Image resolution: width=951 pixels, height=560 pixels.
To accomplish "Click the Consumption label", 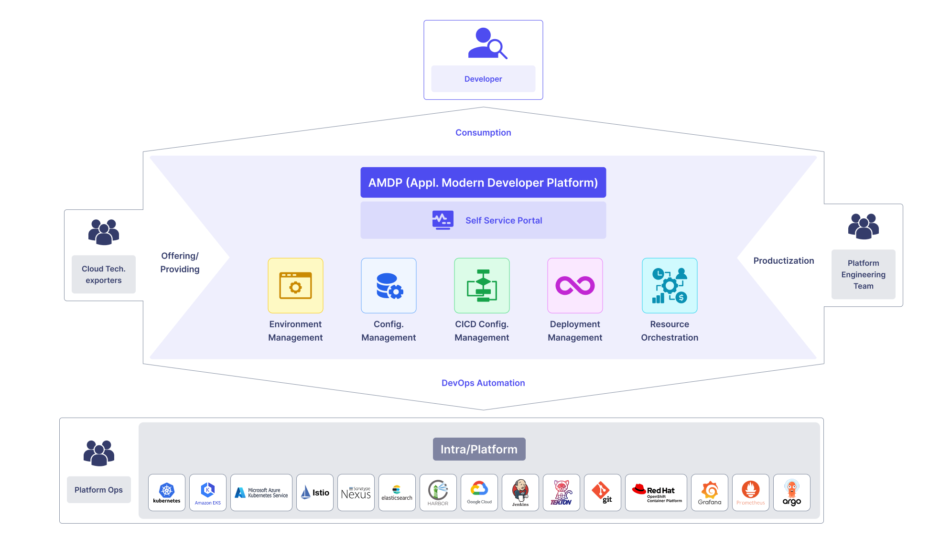I will click(x=483, y=132).
